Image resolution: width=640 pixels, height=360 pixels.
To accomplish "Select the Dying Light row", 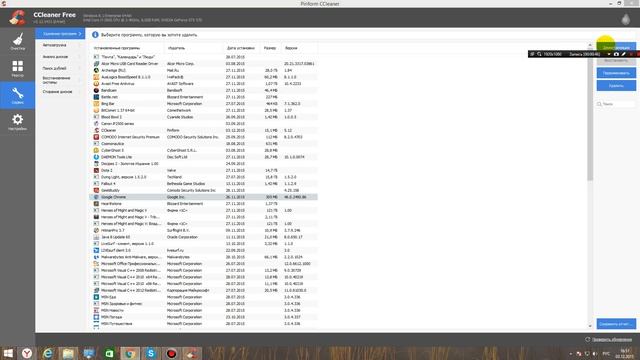I will (x=203, y=177).
